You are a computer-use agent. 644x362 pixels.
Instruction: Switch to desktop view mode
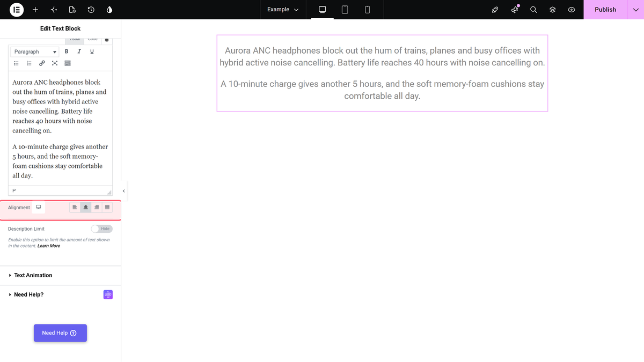coord(323,10)
